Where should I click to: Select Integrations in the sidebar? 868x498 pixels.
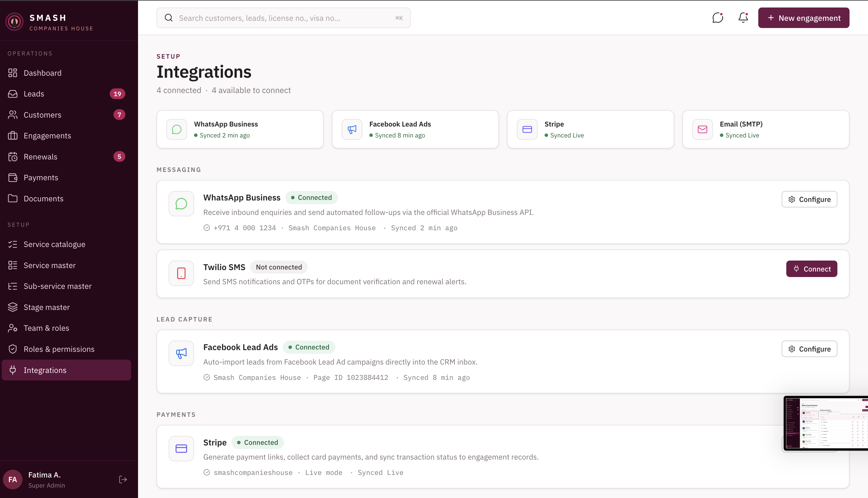(x=66, y=370)
